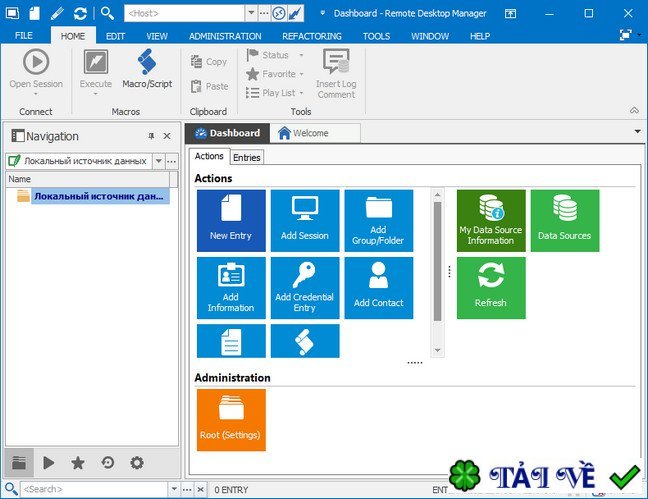Click the Open Session button
648x499 pixels.
pyautogui.click(x=35, y=68)
